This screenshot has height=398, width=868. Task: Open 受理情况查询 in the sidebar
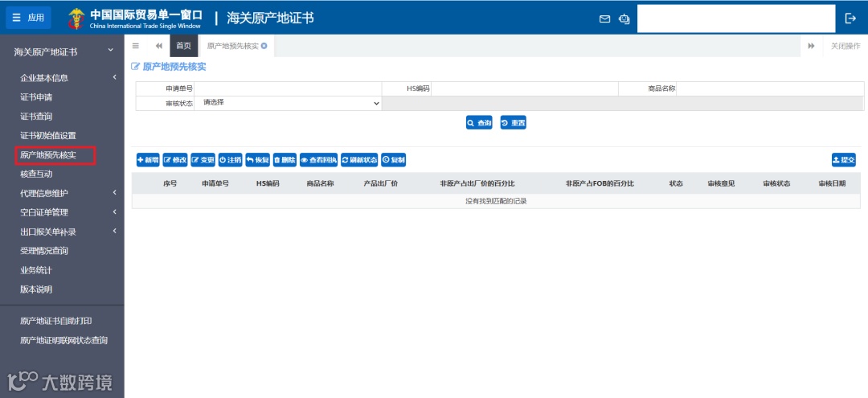pos(43,251)
